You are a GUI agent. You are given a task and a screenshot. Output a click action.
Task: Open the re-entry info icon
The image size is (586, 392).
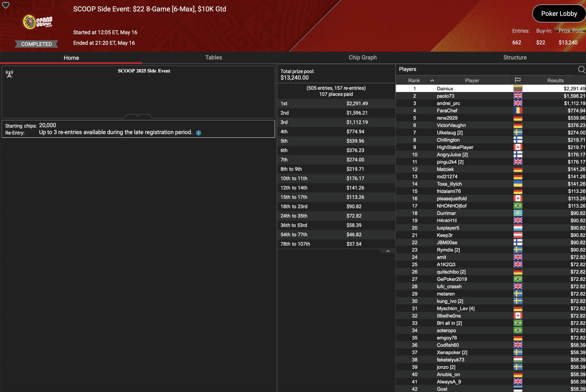click(198, 133)
